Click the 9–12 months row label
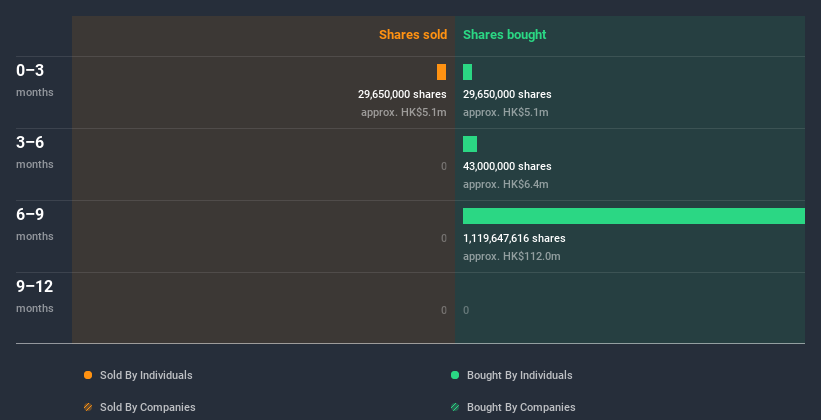Viewport: 821px width, 420px height. tap(35, 296)
